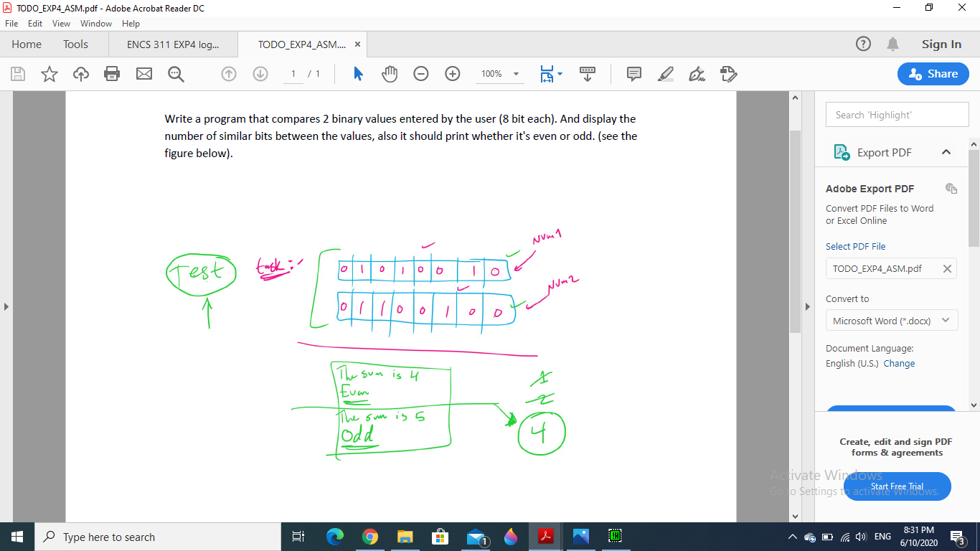Go to the Tools tab

pyautogui.click(x=75, y=44)
